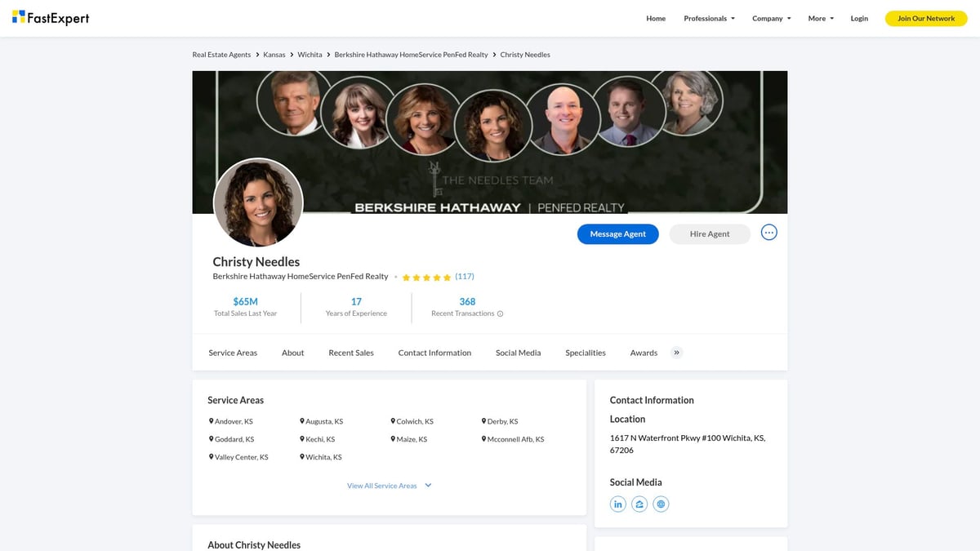Click Christy Needles' profile photo

point(258,202)
